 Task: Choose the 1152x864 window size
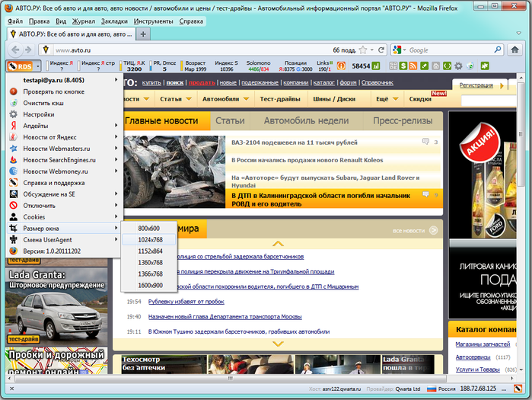coord(148,251)
